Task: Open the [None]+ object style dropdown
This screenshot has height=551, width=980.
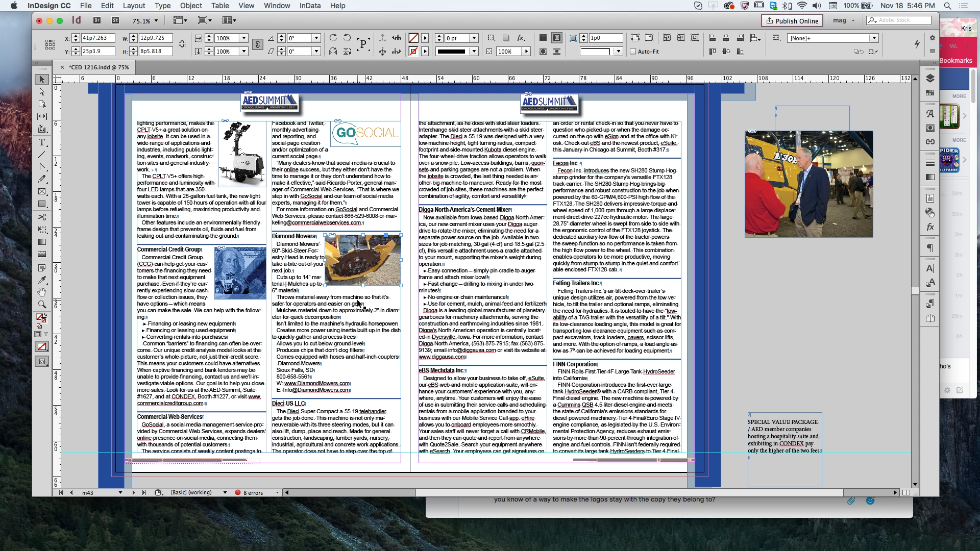Action: click(x=874, y=38)
